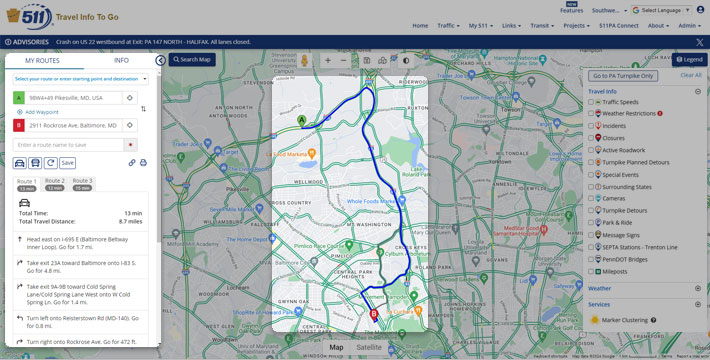Enable the Traffic Speeds checkbox
This screenshot has width=710, height=360.
tap(591, 102)
